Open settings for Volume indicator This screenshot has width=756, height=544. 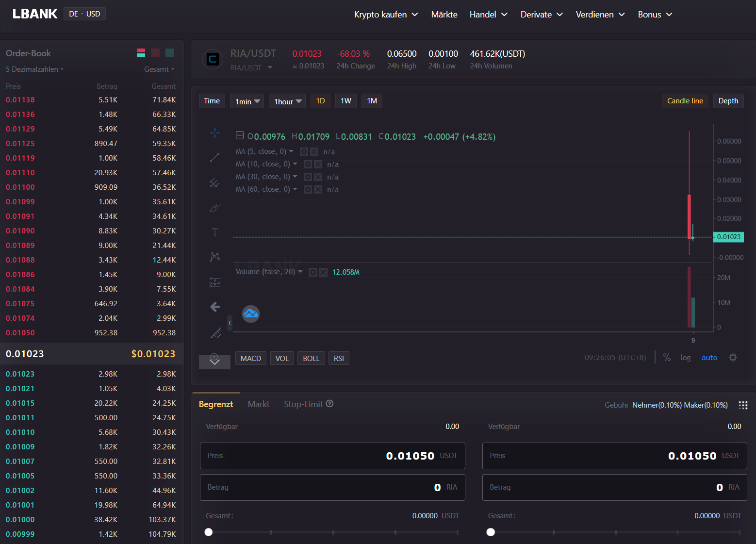(x=313, y=272)
